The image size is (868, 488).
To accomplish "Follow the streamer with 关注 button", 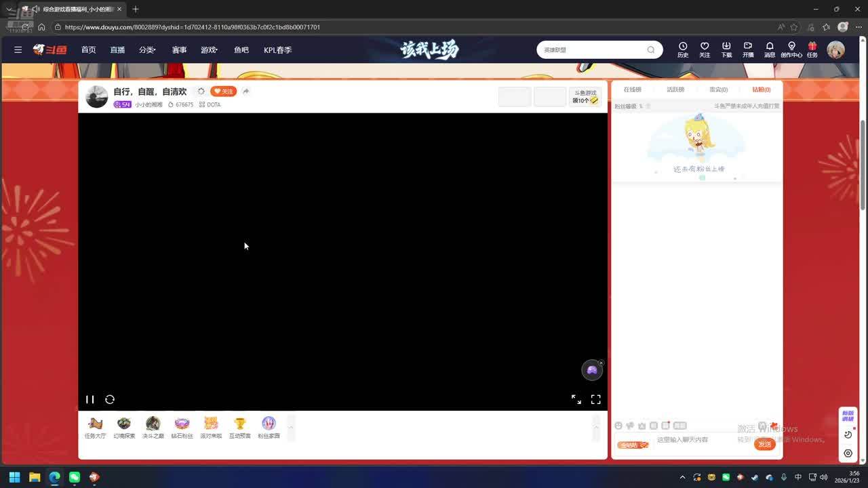I will pyautogui.click(x=223, y=91).
